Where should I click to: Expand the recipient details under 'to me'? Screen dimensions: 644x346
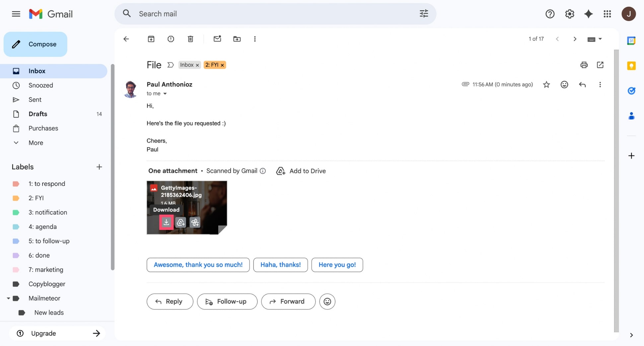(165, 94)
